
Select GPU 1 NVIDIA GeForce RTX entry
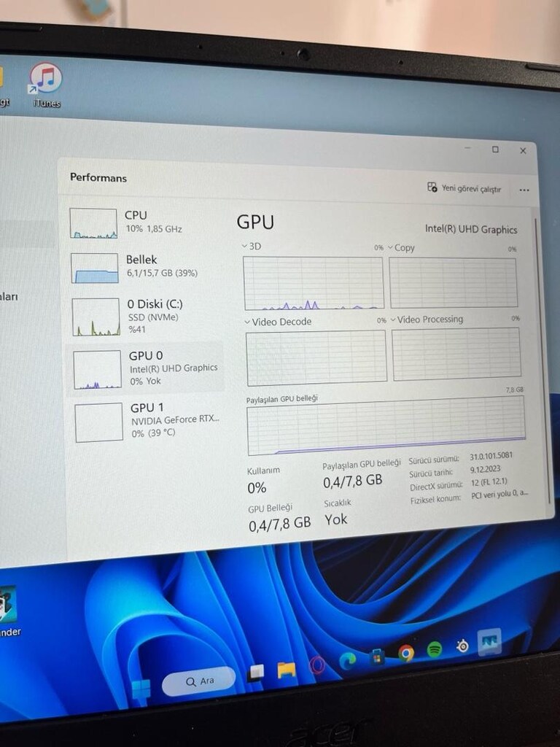[147, 421]
